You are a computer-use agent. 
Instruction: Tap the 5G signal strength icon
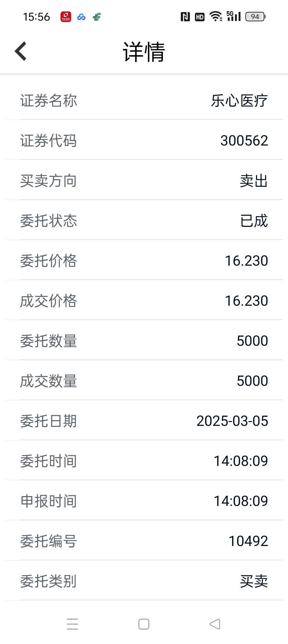234,16
